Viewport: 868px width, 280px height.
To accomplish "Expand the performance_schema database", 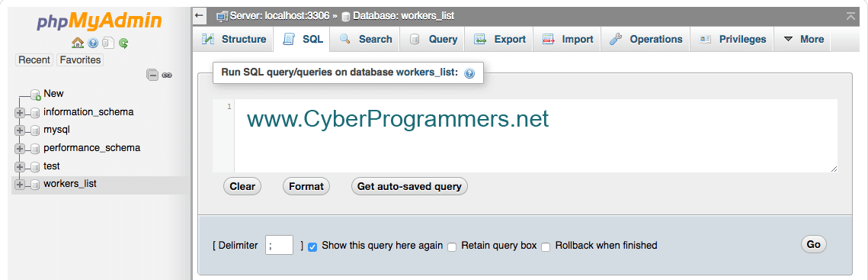I will coord(20,149).
